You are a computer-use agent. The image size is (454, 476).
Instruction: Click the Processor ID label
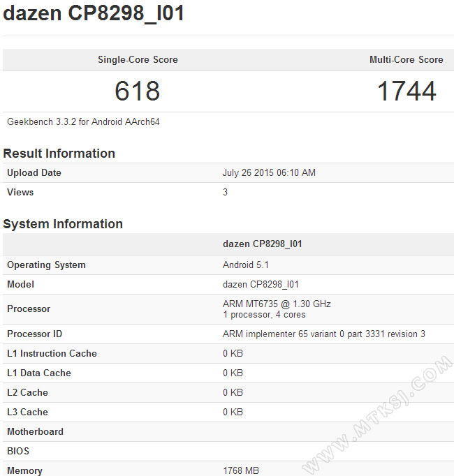[x=34, y=334]
